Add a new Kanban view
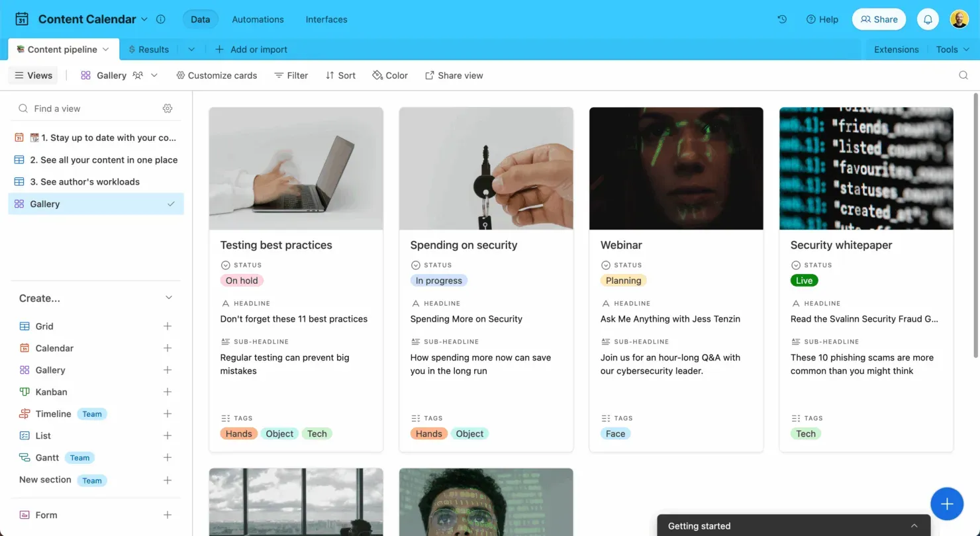The height and width of the screenshot is (536, 980). (x=168, y=392)
